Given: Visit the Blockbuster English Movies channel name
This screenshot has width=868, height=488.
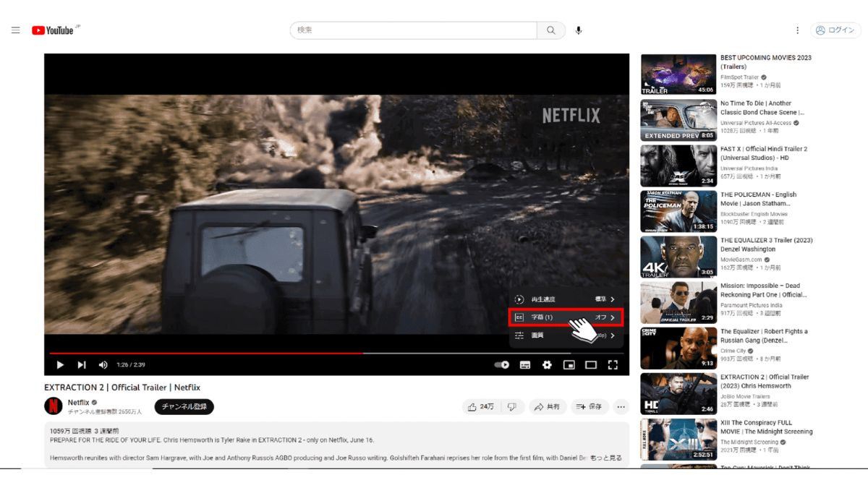Looking at the screenshot, I should point(754,214).
